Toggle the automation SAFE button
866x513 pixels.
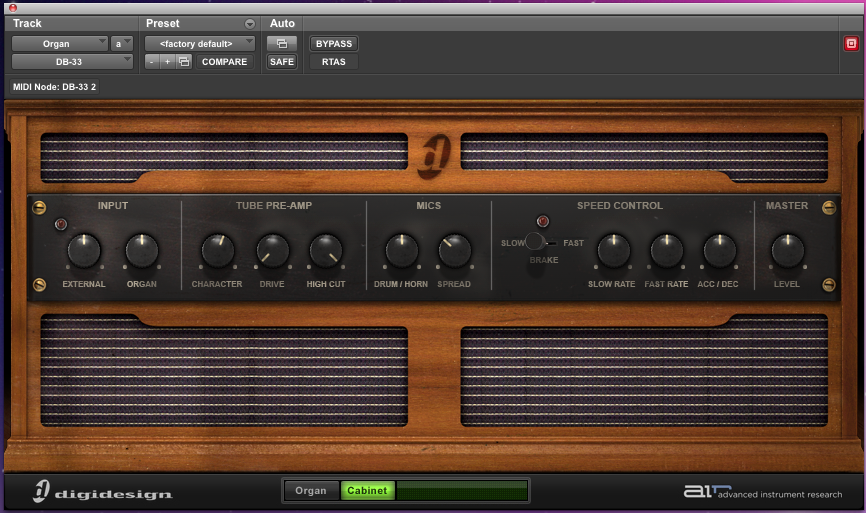282,62
